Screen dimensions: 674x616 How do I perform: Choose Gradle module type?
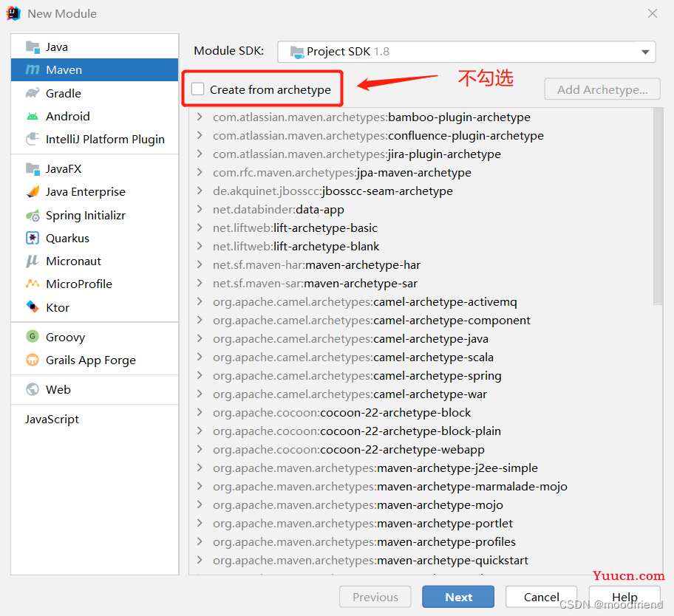coord(95,93)
